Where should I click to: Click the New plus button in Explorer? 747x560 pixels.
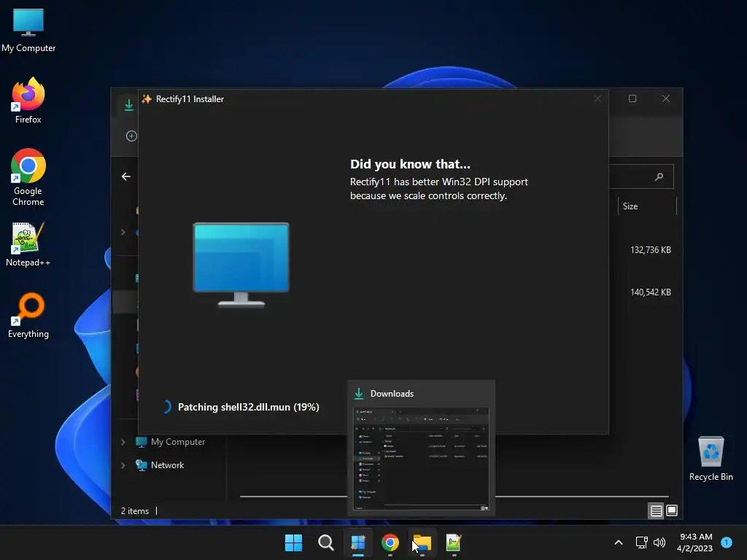tap(131, 136)
